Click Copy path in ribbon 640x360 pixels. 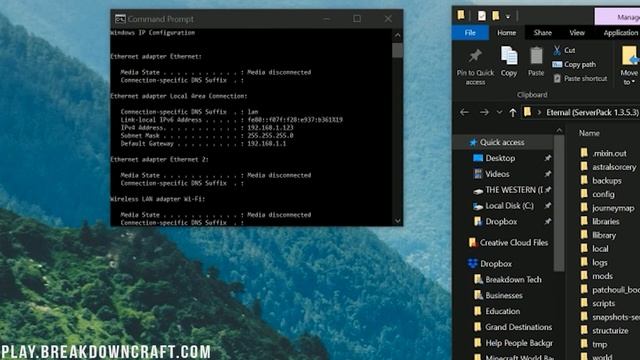pos(574,64)
